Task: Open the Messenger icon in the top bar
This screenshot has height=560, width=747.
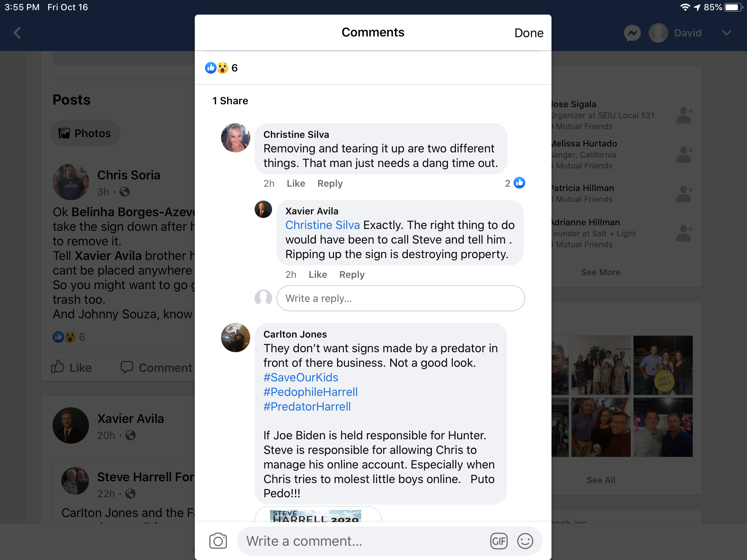Action: point(632,33)
